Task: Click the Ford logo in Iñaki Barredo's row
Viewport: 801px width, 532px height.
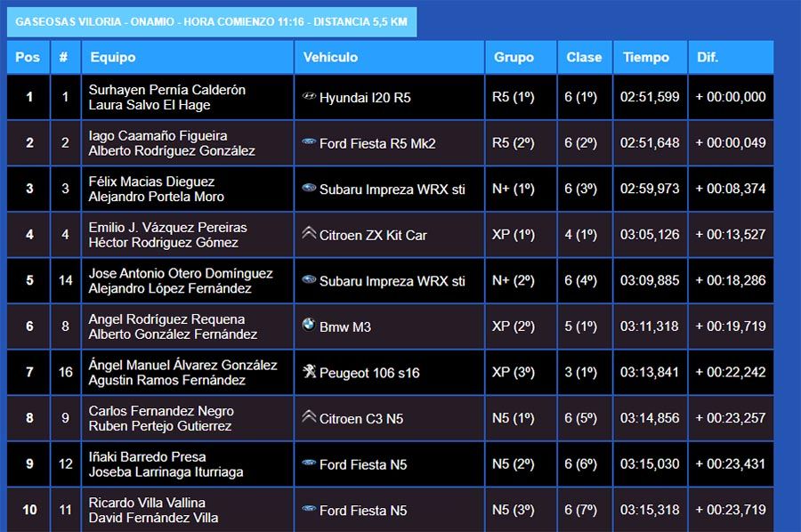Action: [x=309, y=463]
